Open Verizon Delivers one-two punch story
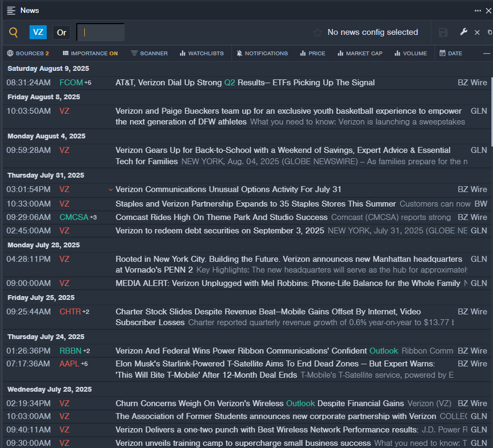This screenshot has height=448, width=493. coord(267,430)
